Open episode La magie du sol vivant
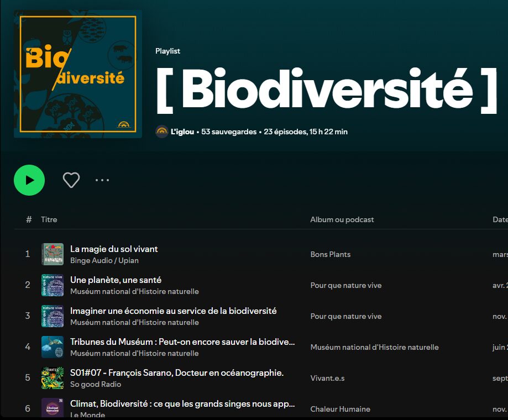 pos(114,249)
